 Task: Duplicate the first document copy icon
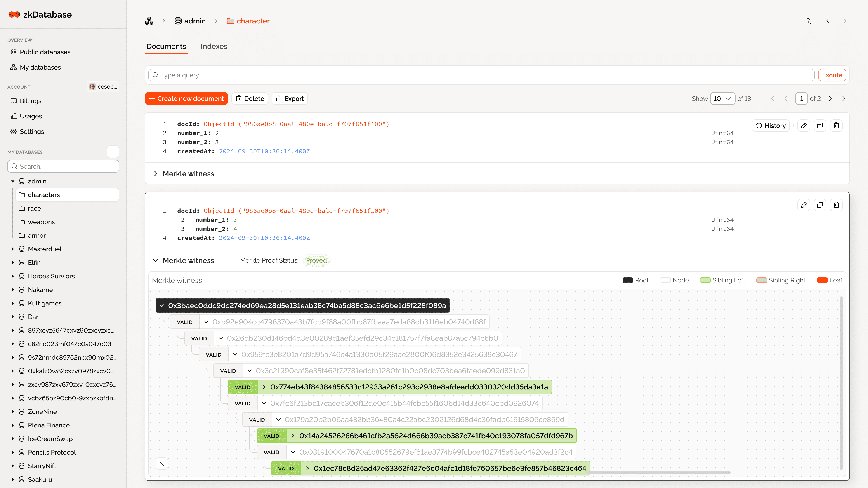[x=820, y=126]
